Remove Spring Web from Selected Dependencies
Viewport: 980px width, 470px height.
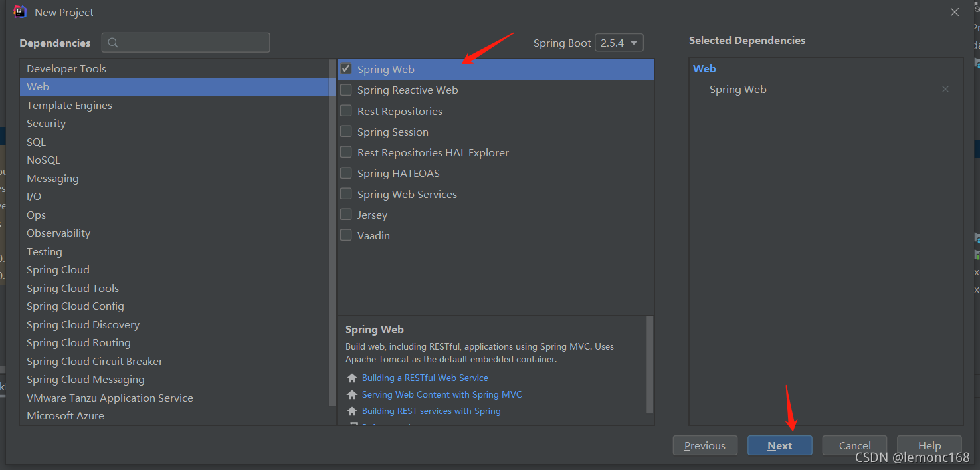tap(945, 89)
